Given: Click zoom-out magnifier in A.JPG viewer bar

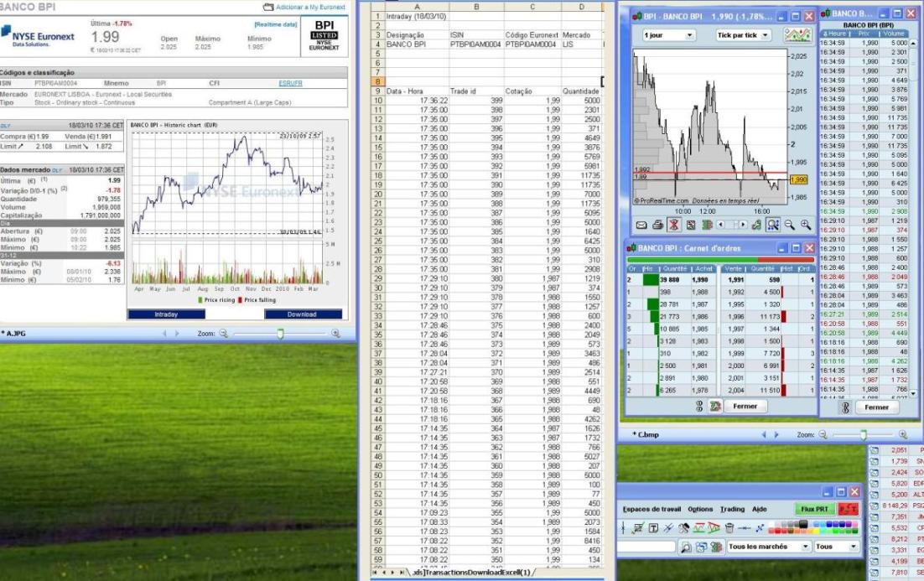Looking at the screenshot, I should point(223,334).
